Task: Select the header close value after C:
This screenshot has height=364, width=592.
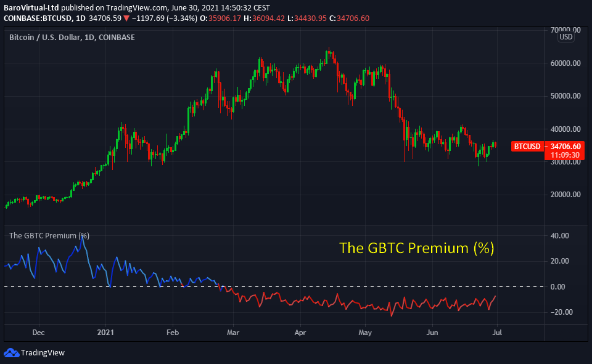Action: click(x=353, y=18)
